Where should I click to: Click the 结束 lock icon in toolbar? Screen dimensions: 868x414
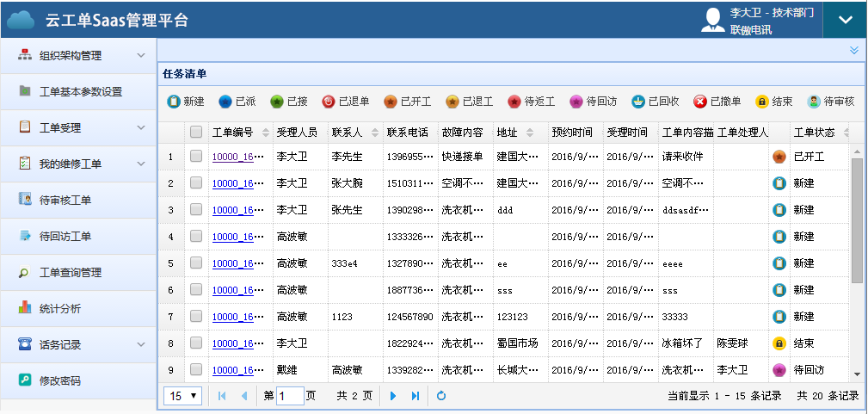(x=762, y=102)
